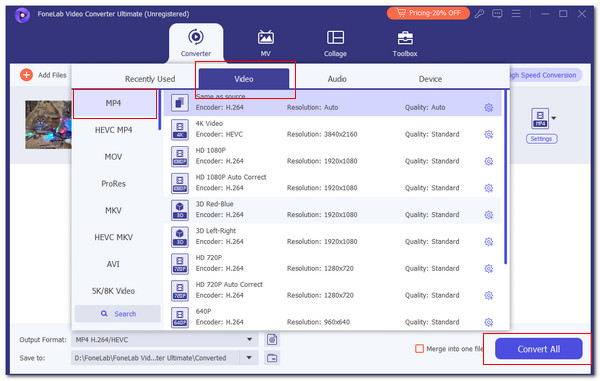Click the Pricing-20% OFF button
The height and width of the screenshot is (381, 600).
click(428, 13)
